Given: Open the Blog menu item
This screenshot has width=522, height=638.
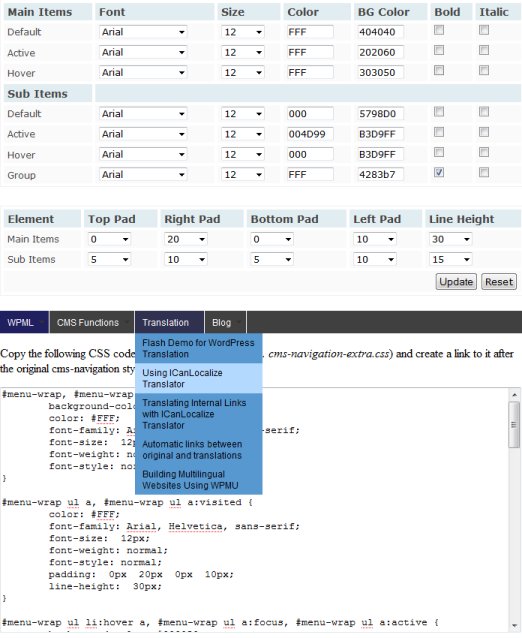Looking at the screenshot, I should click(225, 322).
